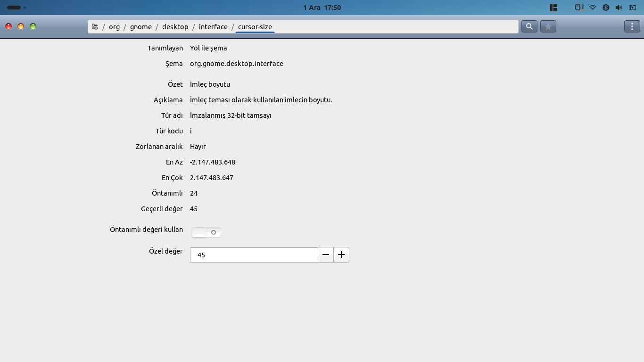This screenshot has width=644, height=362.
Task: Click the root settings icon in path bar
Action: [x=95, y=27]
